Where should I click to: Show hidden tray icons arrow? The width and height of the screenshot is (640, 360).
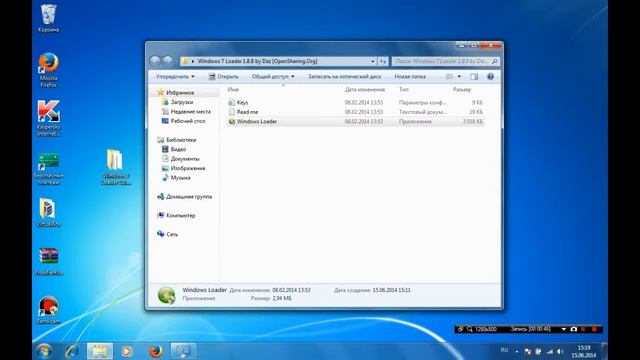[x=517, y=351]
